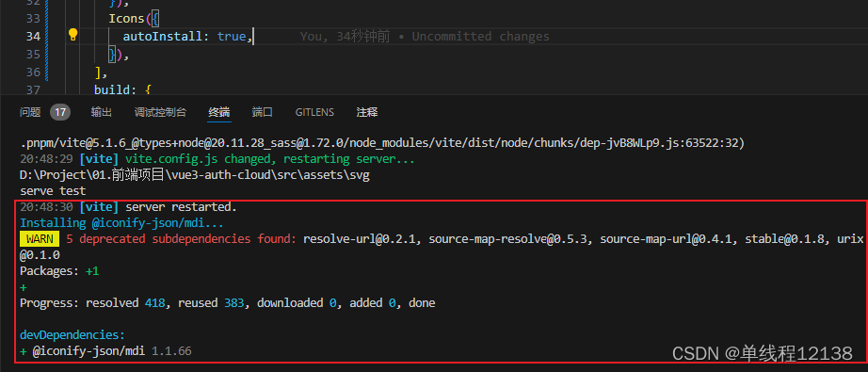Screen dimensions: 868x372
Task: Click line number 36 in gutter
Action: coord(33,72)
